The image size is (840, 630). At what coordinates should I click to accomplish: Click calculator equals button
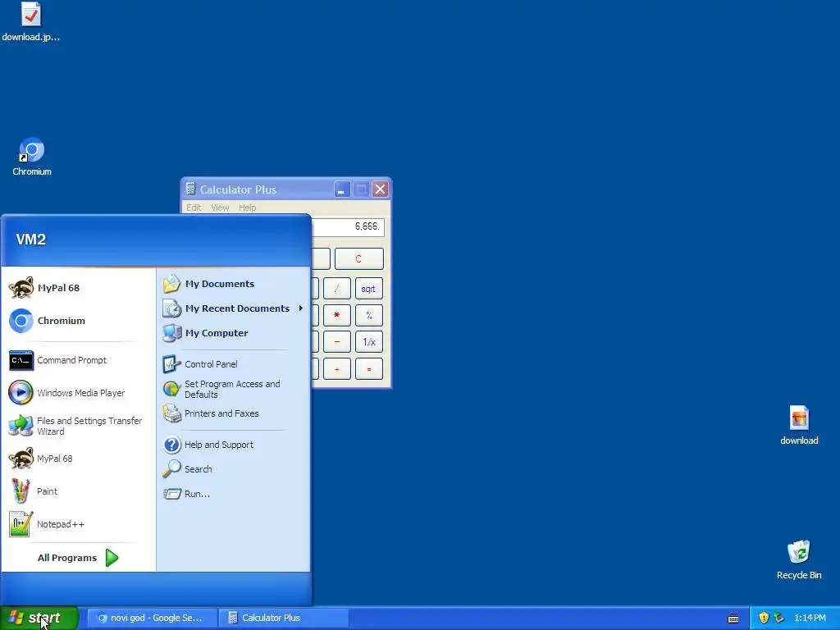pyautogui.click(x=368, y=368)
